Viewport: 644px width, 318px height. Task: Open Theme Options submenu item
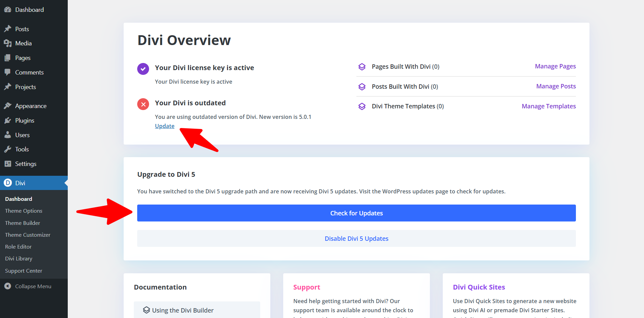24,211
